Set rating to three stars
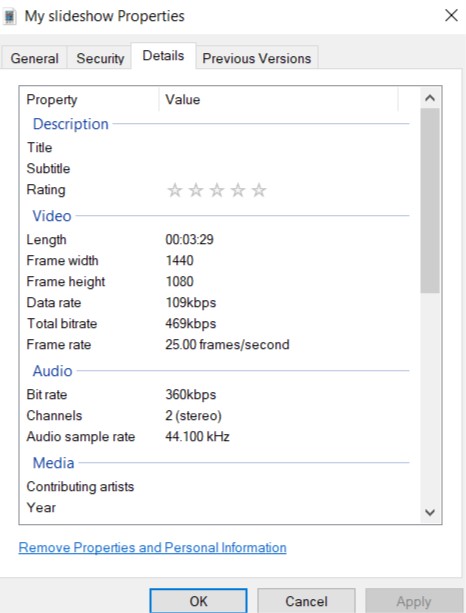The height and width of the screenshot is (613, 466). coord(217,190)
